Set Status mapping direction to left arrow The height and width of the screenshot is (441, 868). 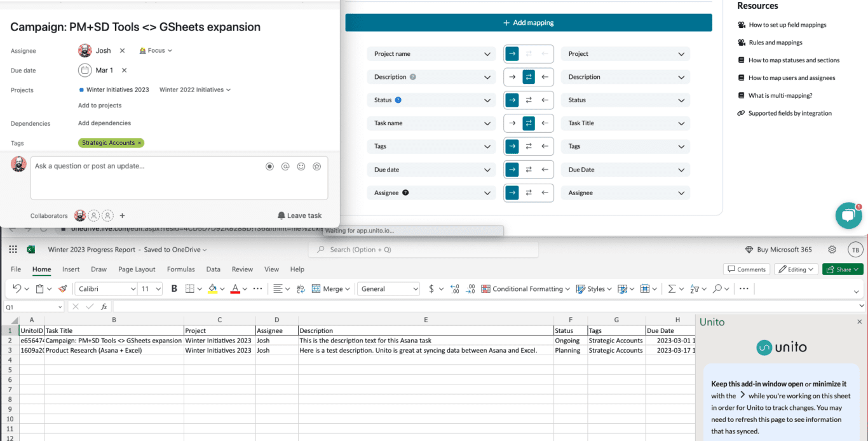[545, 100]
